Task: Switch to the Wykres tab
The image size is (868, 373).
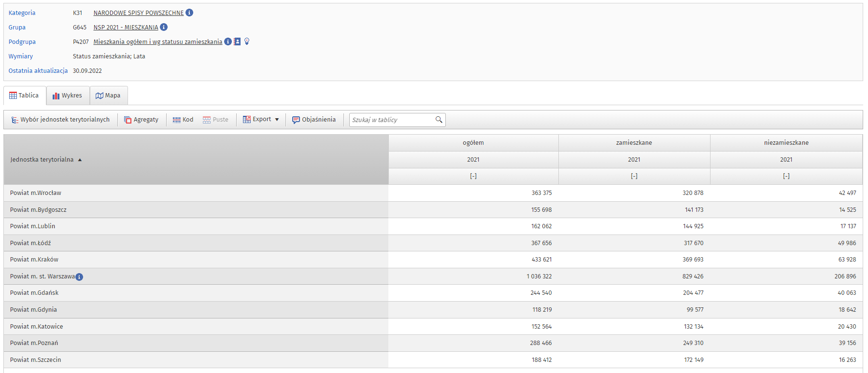Action: pyautogui.click(x=68, y=96)
